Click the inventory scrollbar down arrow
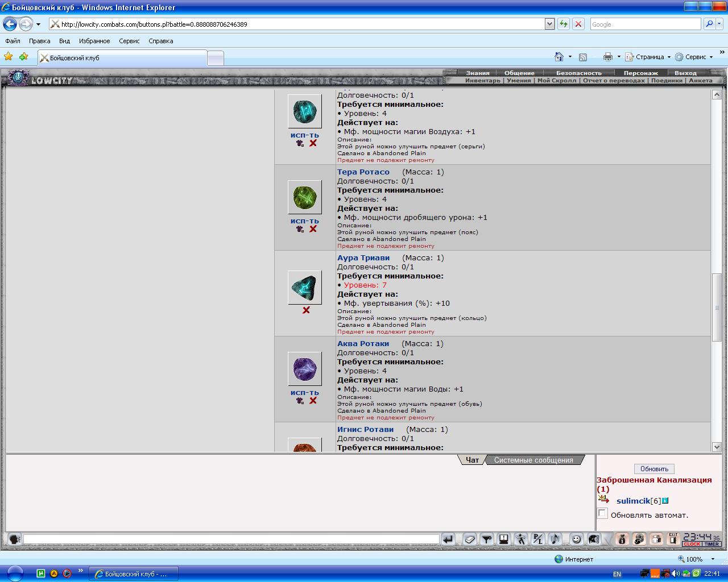Viewport: 728px width, 582px height. 717,447
